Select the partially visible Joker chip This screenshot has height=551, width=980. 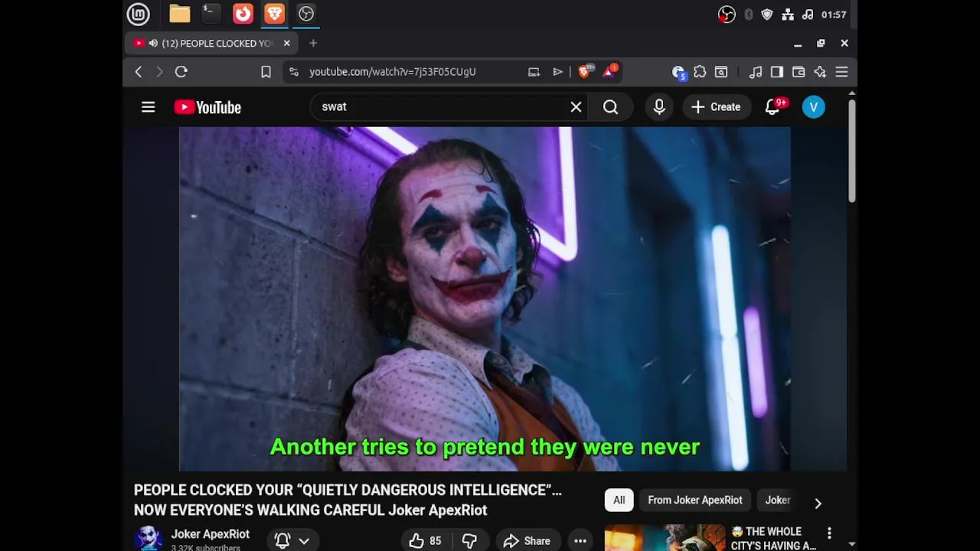(778, 500)
